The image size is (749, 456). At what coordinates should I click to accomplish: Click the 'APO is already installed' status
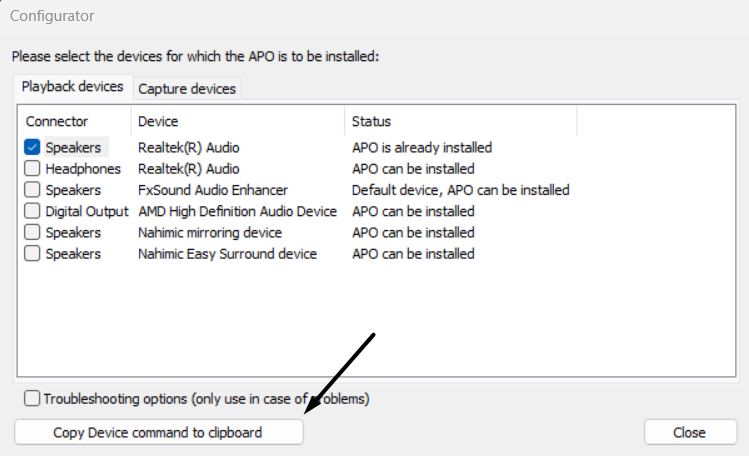[x=421, y=147]
